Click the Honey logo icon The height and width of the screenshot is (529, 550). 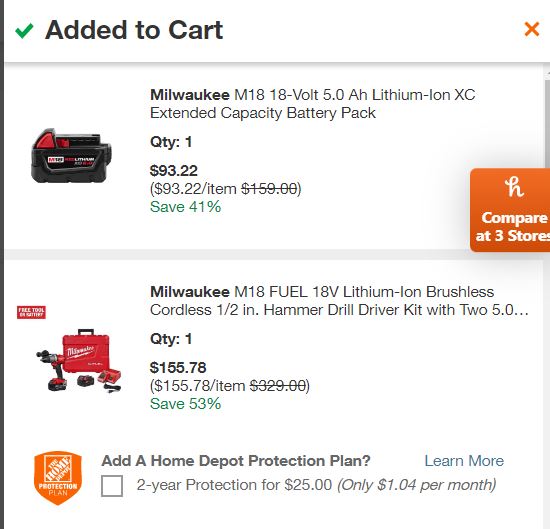point(514,187)
